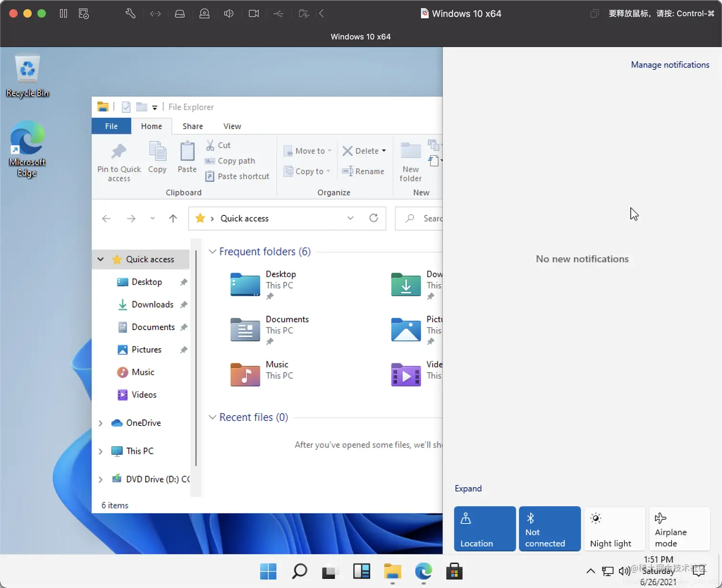Switch to the Home ribbon tab
This screenshot has height=588, width=722.
[x=151, y=126]
